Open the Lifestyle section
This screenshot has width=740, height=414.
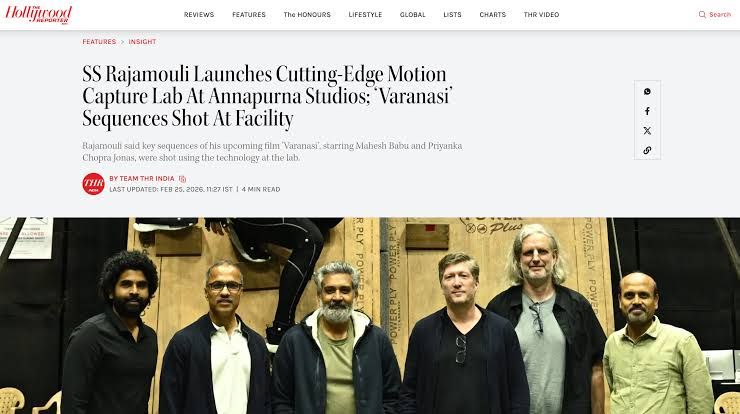365,15
